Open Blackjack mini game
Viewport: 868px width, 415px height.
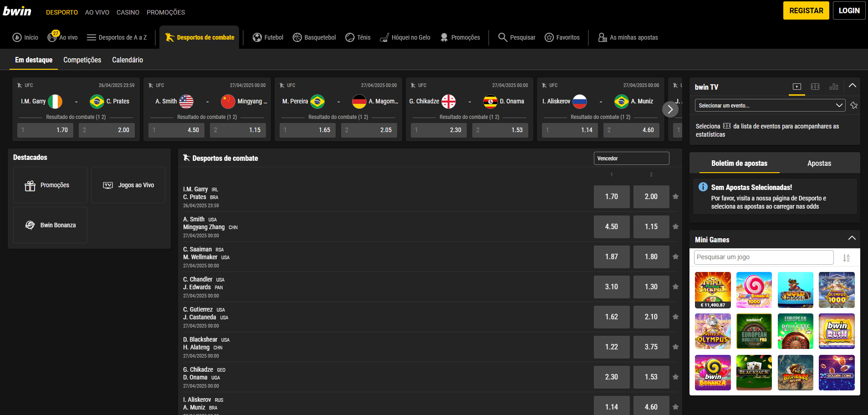tap(754, 373)
